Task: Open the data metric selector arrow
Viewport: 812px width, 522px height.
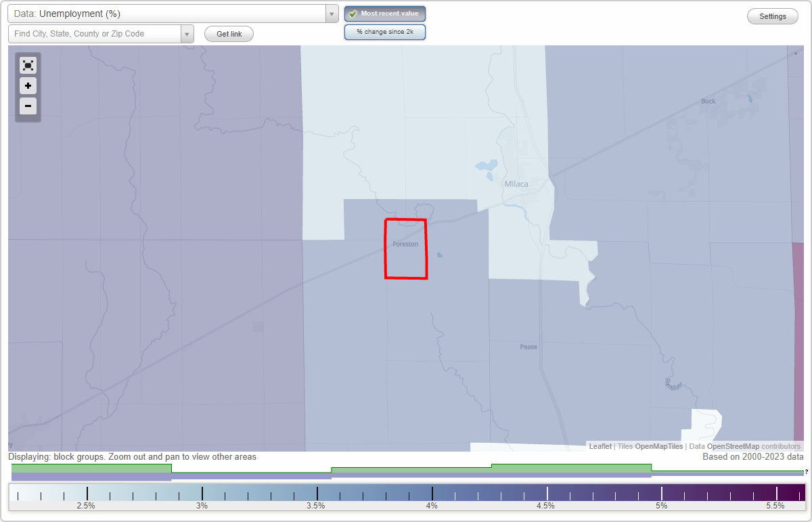Action: [x=331, y=13]
